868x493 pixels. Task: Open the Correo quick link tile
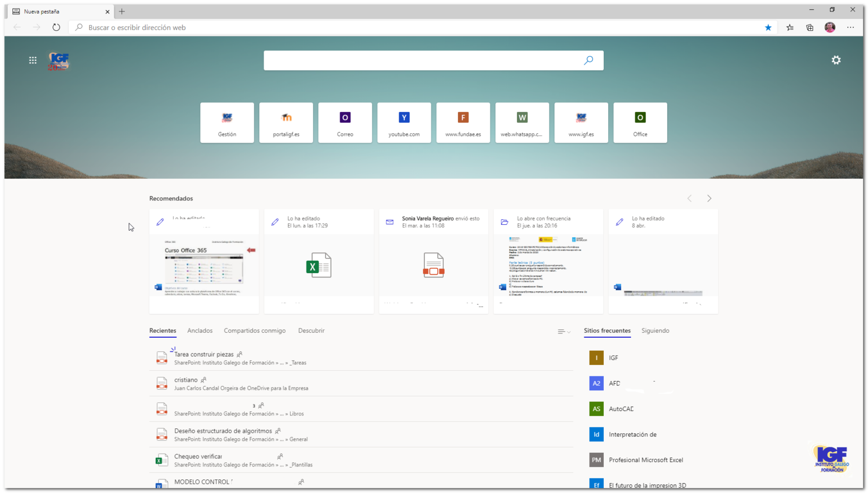(345, 123)
